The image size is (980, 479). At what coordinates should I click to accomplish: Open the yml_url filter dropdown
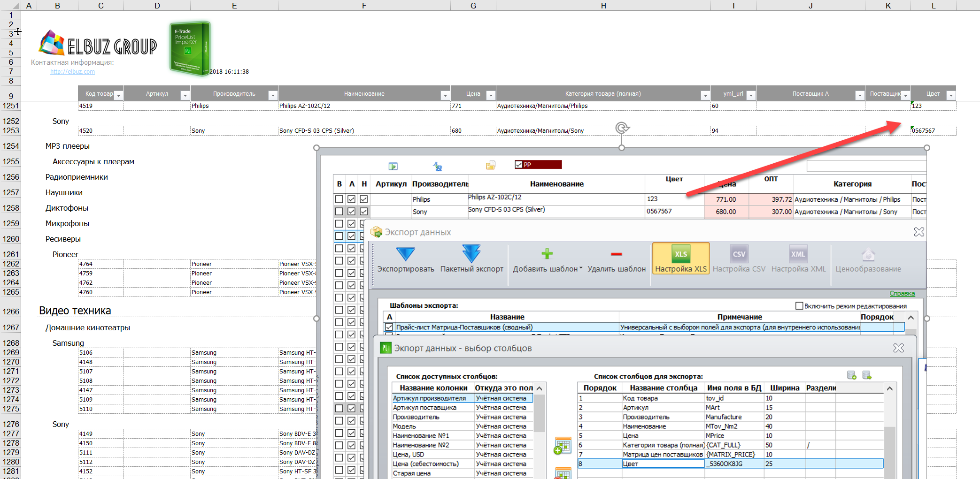point(750,95)
